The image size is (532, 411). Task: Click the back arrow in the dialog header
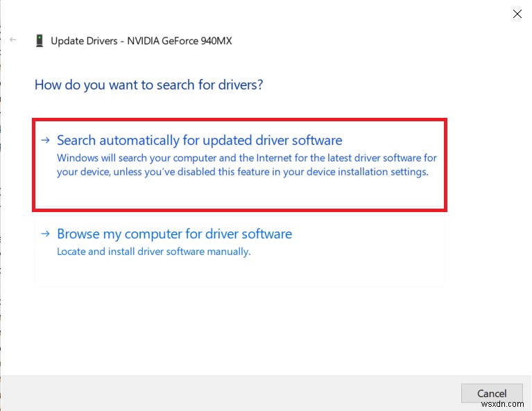click(x=13, y=40)
